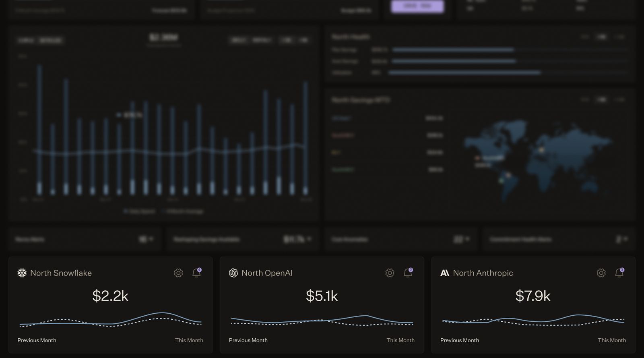The width and height of the screenshot is (644, 358).
Task: Open notifications bell on North Anthropic card
Action: click(619, 273)
